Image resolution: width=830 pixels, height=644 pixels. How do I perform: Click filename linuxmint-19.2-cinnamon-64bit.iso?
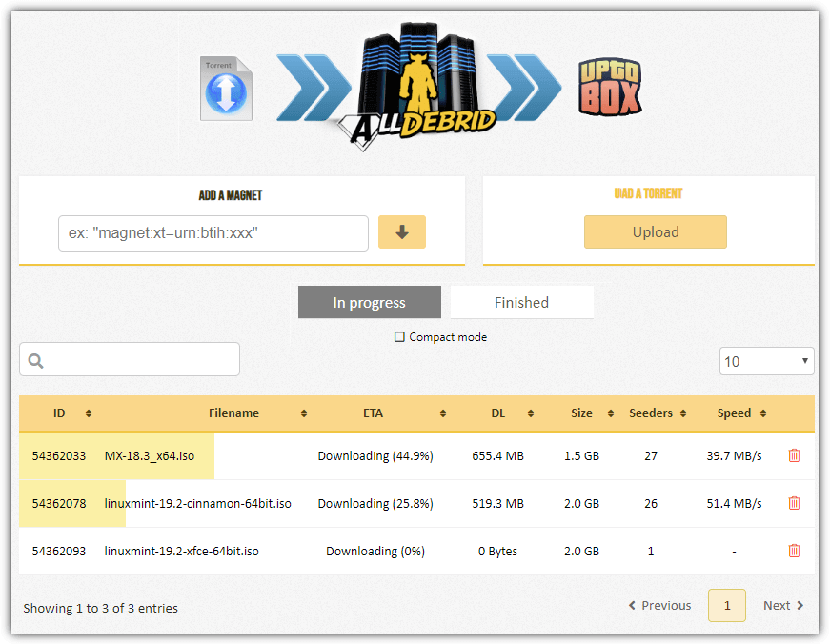pos(197,503)
